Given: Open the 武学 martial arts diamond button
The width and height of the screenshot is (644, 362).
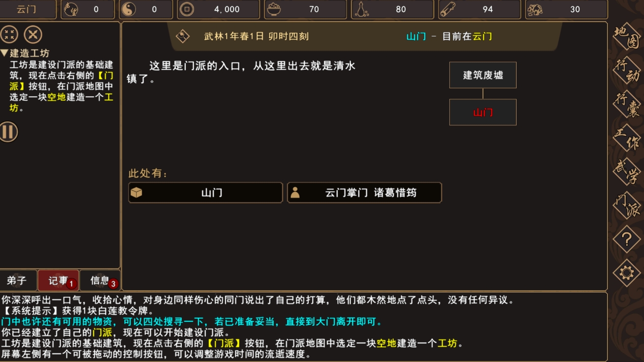Looking at the screenshot, I should tap(626, 172).
